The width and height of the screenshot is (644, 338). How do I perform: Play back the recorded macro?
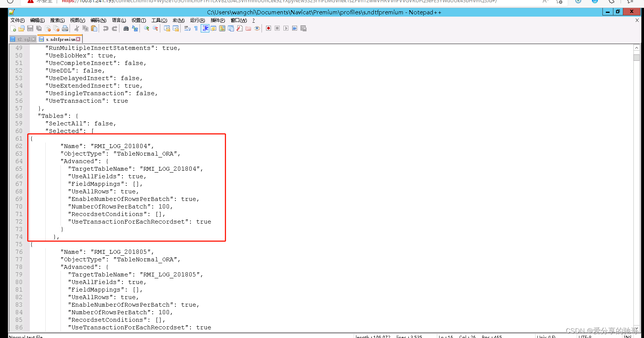286,28
